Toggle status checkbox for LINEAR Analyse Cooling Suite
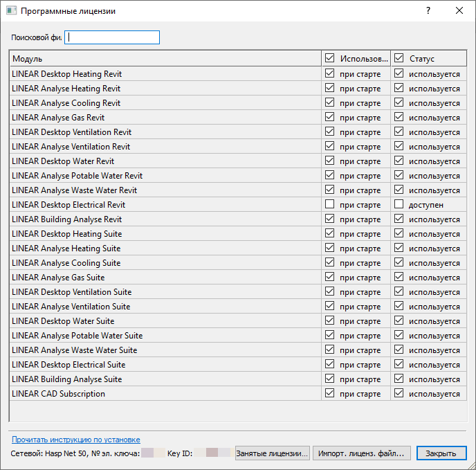Image resolution: width=476 pixels, height=470 pixels. pyautogui.click(x=399, y=262)
